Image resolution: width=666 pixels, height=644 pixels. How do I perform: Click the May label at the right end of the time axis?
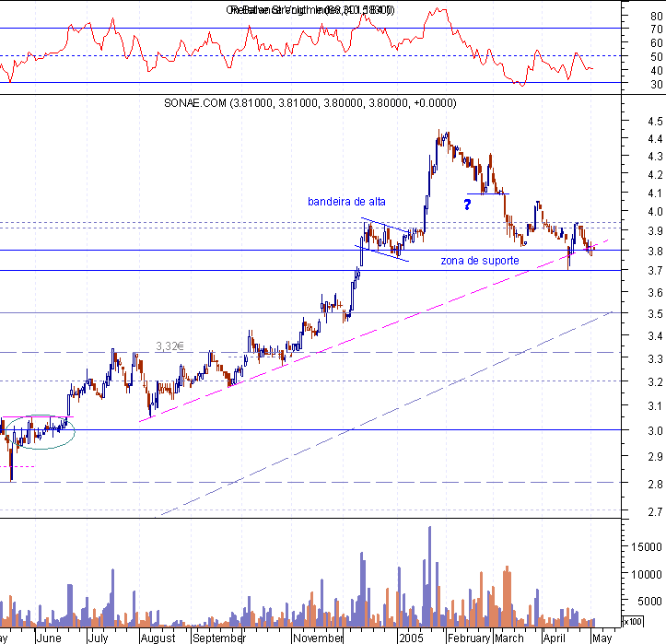coord(602,638)
